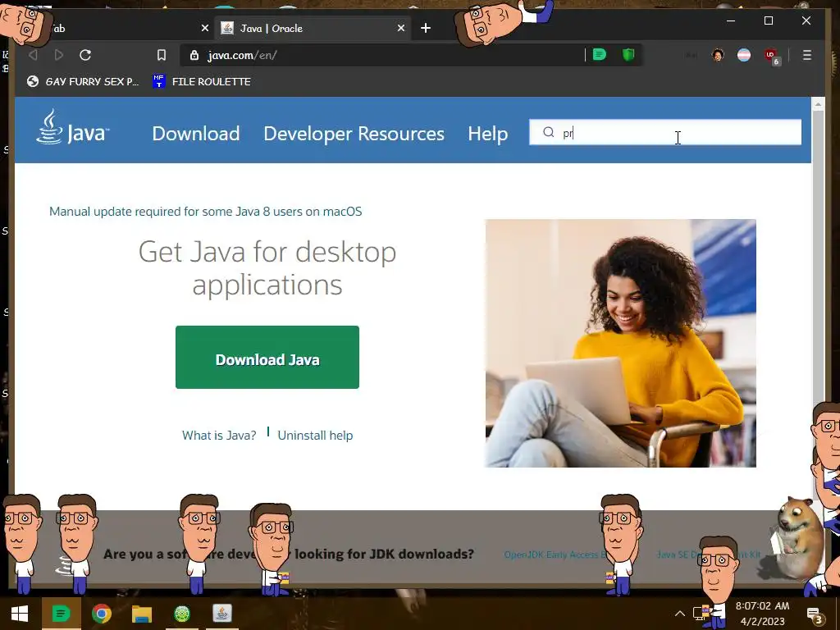Image resolution: width=840 pixels, height=630 pixels.
Task: Open the notification center icon in the taskbar
Action: click(814, 614)
